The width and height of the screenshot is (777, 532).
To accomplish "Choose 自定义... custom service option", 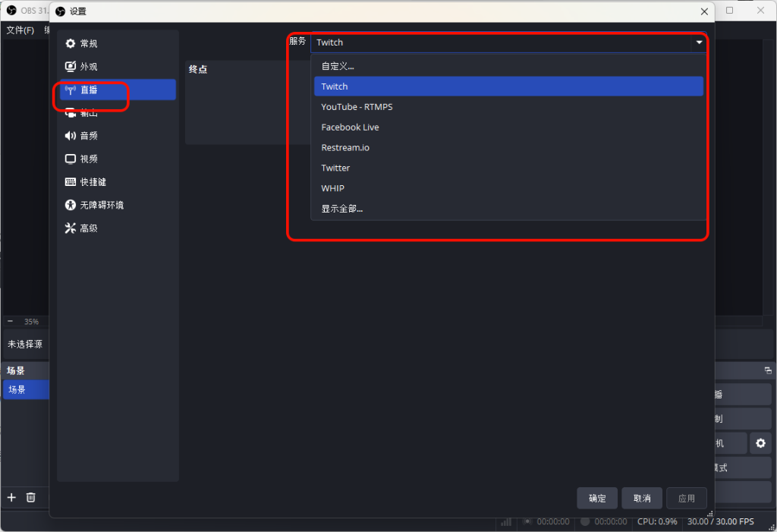I will tap(338, 66).
